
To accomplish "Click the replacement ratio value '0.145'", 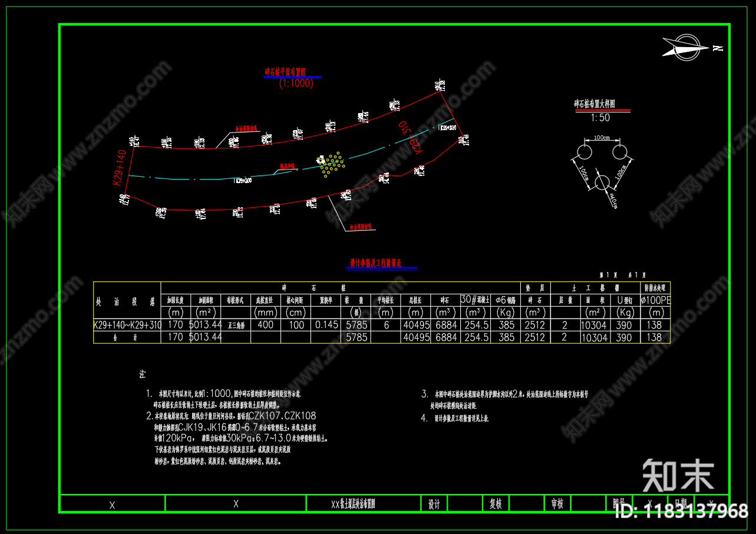I will (327, 324).
